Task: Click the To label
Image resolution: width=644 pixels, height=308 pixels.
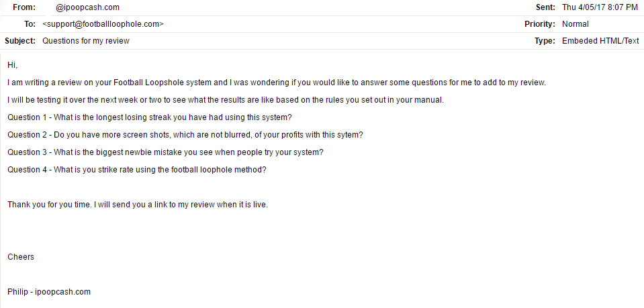Action: coord(30,24)
